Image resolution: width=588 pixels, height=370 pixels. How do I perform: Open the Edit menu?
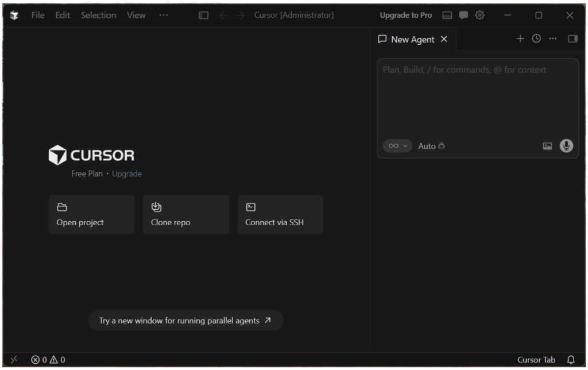click(x=63, y=16)
